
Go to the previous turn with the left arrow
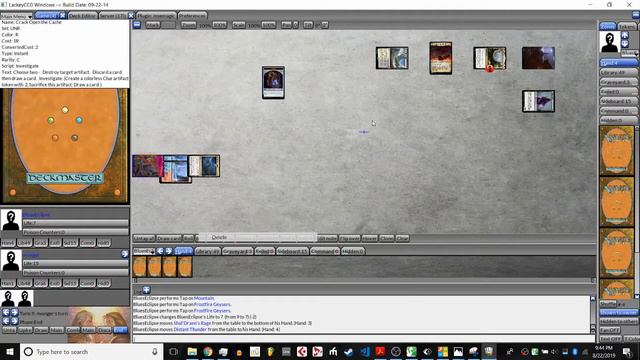point(6,313)
